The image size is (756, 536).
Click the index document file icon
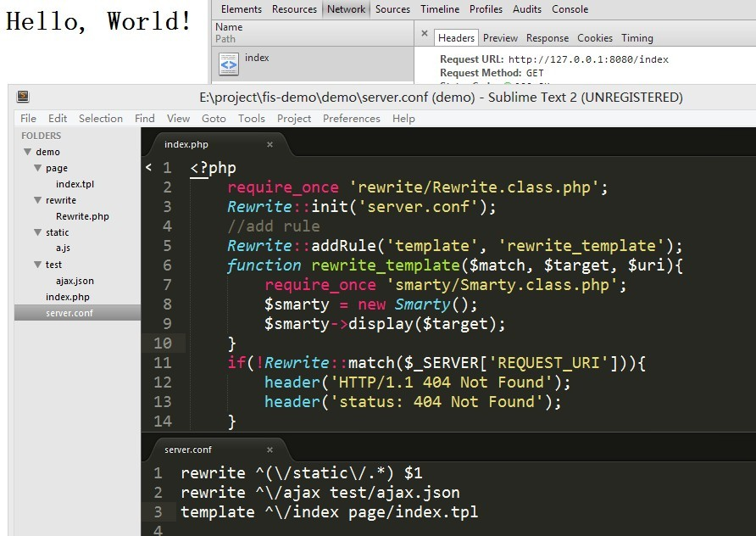[229, 64]
